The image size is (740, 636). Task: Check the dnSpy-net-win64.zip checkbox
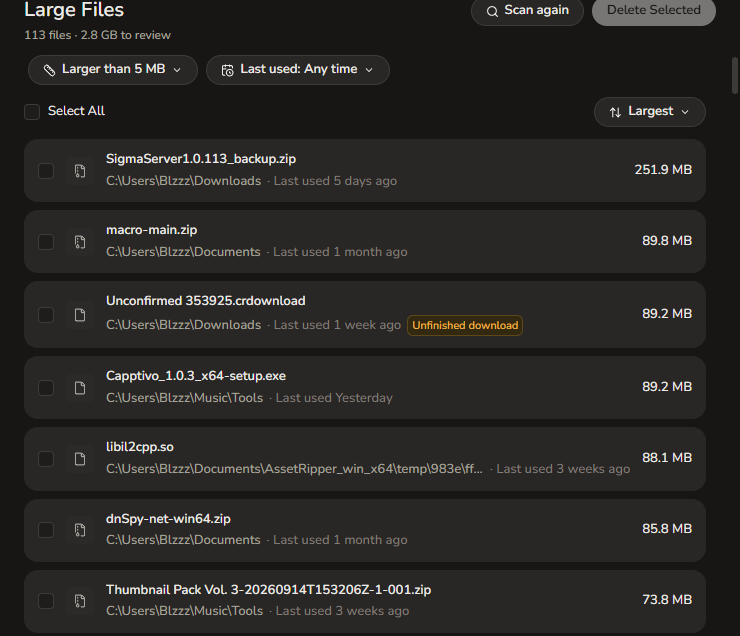[x=46, y=530]
